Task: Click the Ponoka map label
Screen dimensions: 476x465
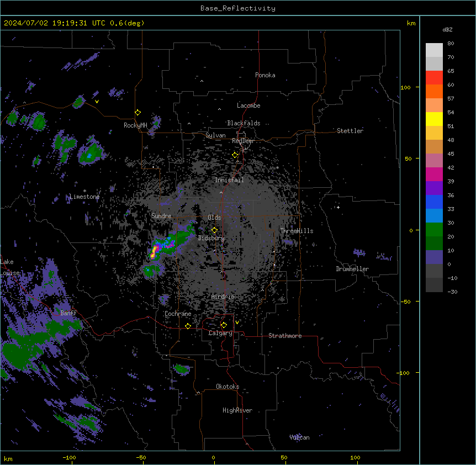Action: (x=265, y=75)
